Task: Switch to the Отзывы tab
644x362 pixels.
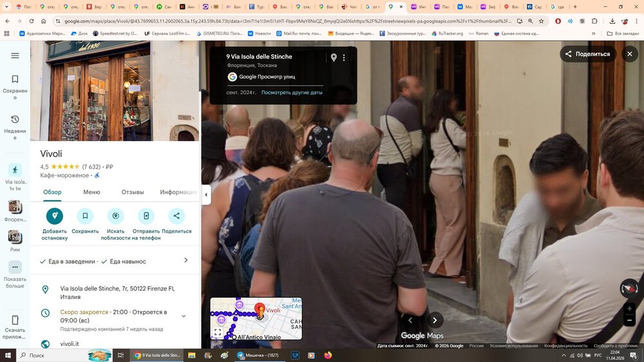Action: [133, 192]
